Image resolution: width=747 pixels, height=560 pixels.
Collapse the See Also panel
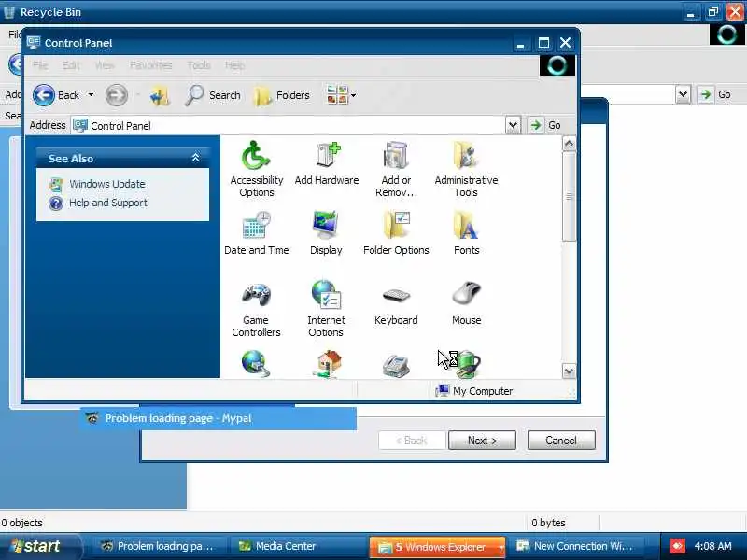pyautogui.click(x=195, y=158)
